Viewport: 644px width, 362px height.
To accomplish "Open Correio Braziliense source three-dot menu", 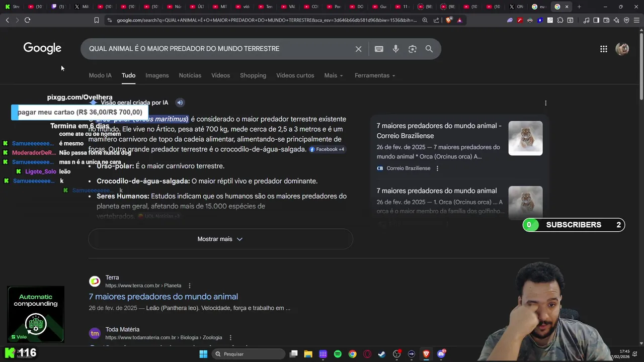I will (x=437, y=168).
